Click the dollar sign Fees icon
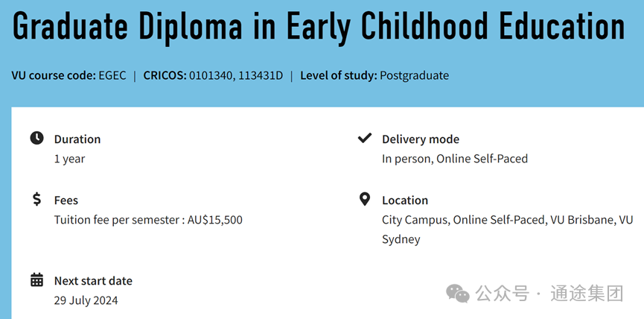This screenshot has height=319, width=644. pos(37,199)
